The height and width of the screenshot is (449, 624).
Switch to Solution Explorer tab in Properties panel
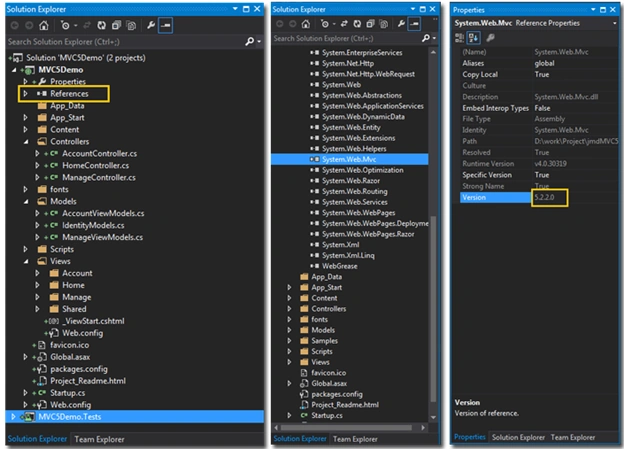click(518, 437)
